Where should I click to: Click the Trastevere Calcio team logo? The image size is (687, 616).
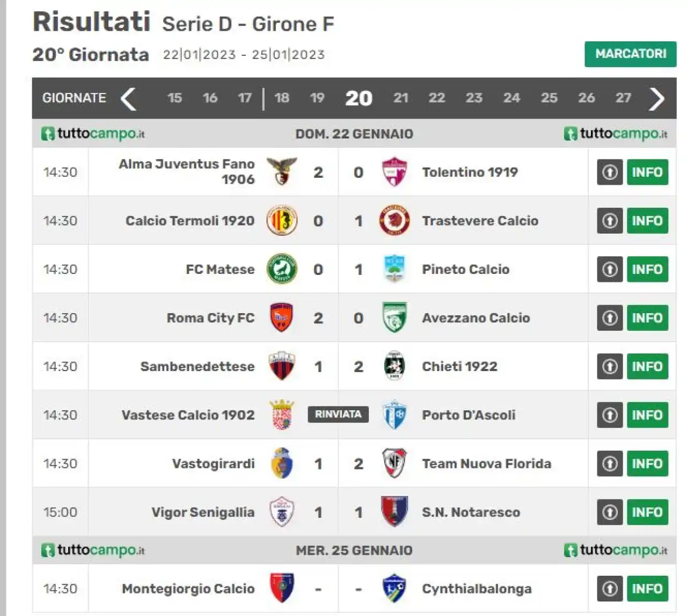click(x=394, y=221)
